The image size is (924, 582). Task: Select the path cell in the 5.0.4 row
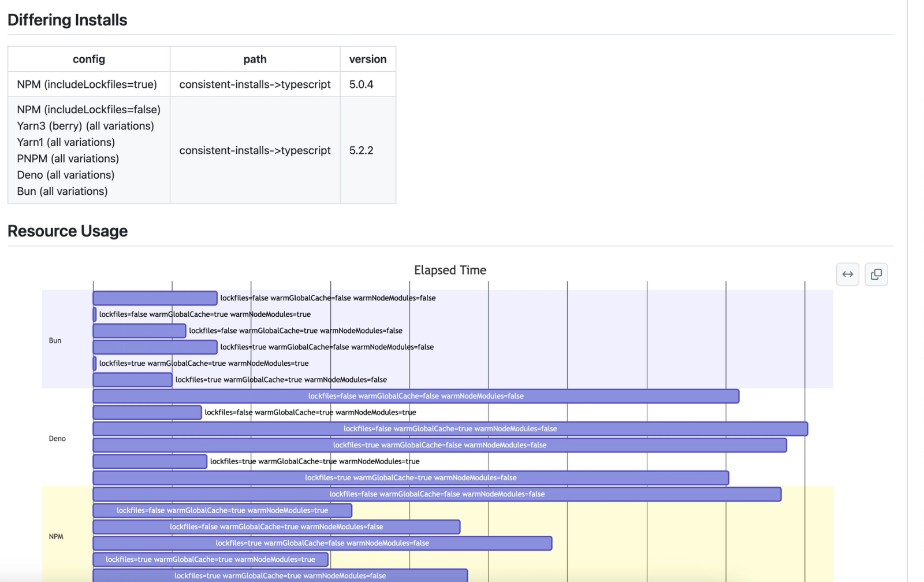(255, 84)
